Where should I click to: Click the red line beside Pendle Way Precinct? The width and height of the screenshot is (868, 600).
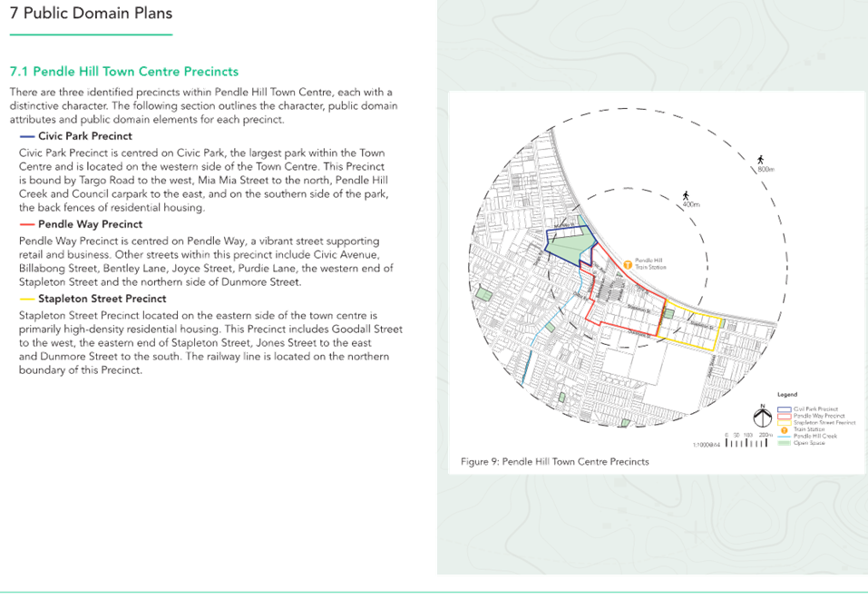[x=26, y=224]
